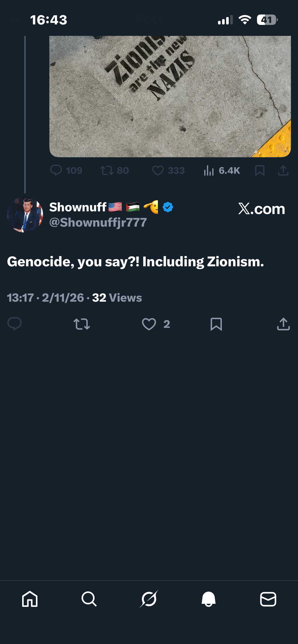Open Notifications bell tab
298x644 pixels.
point(209,599)
